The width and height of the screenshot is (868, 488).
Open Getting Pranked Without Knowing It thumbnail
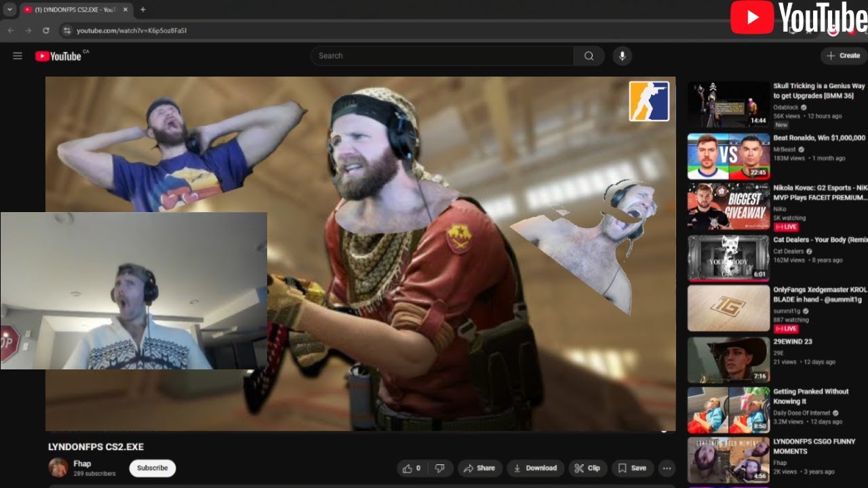(x=728, y=410)
